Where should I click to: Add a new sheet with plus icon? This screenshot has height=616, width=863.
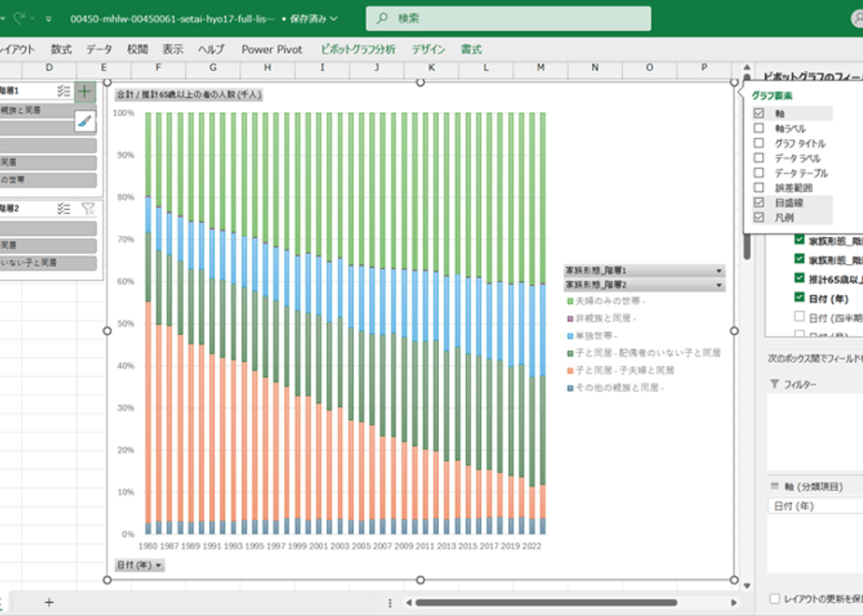(x=49, y=602)
